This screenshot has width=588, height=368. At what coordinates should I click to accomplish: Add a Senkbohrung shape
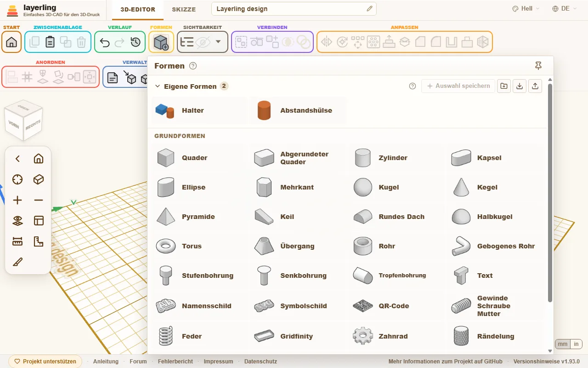click(x=298, y=276)
